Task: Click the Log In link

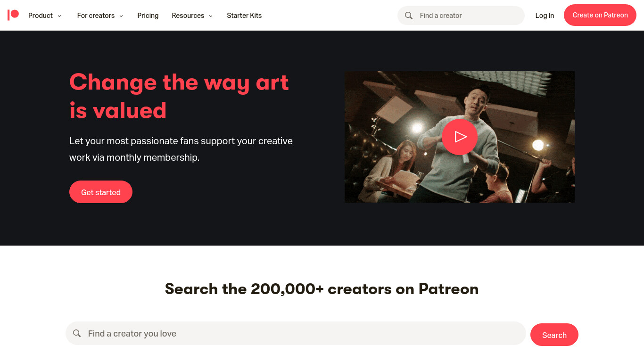Action: point(545,16)
